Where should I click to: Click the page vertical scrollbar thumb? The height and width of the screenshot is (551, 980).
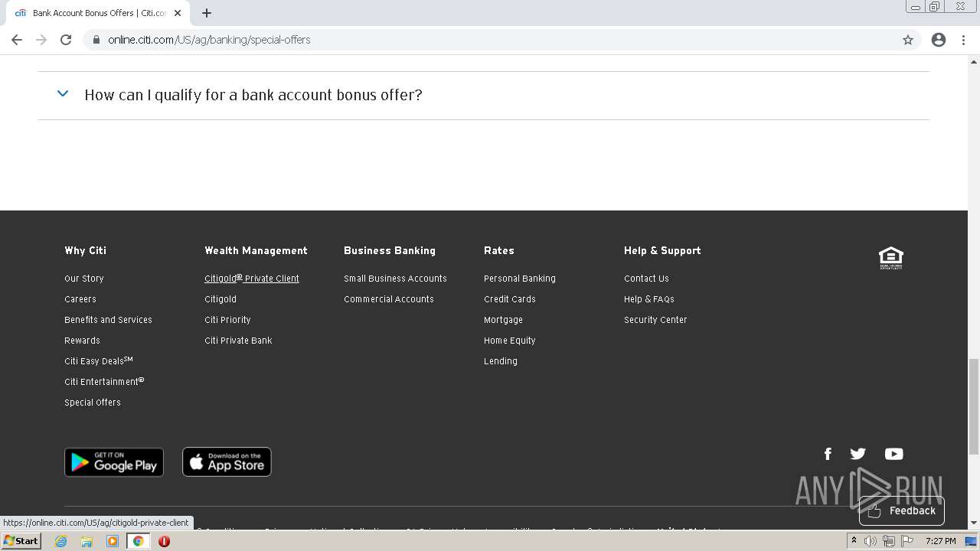pos(974,406)
